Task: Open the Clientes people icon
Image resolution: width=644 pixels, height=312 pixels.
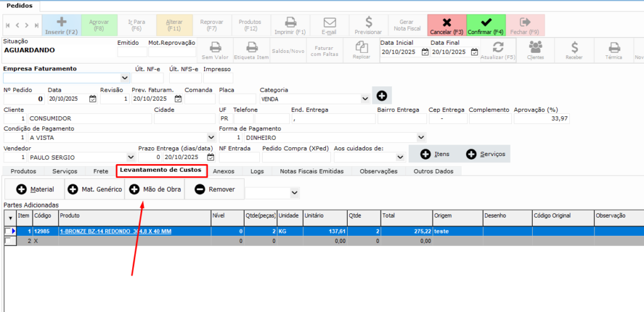Action: (536, 48)
